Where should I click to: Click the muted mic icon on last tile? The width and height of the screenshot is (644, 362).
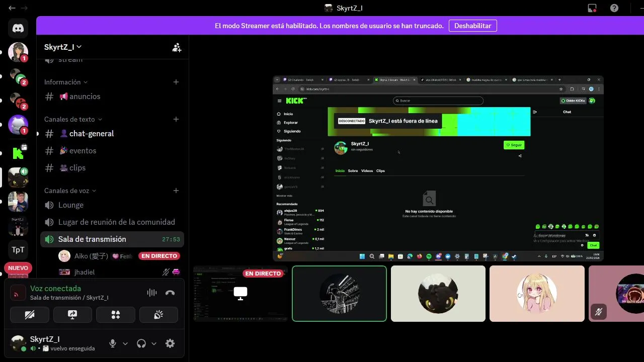[x=599, y=312]
